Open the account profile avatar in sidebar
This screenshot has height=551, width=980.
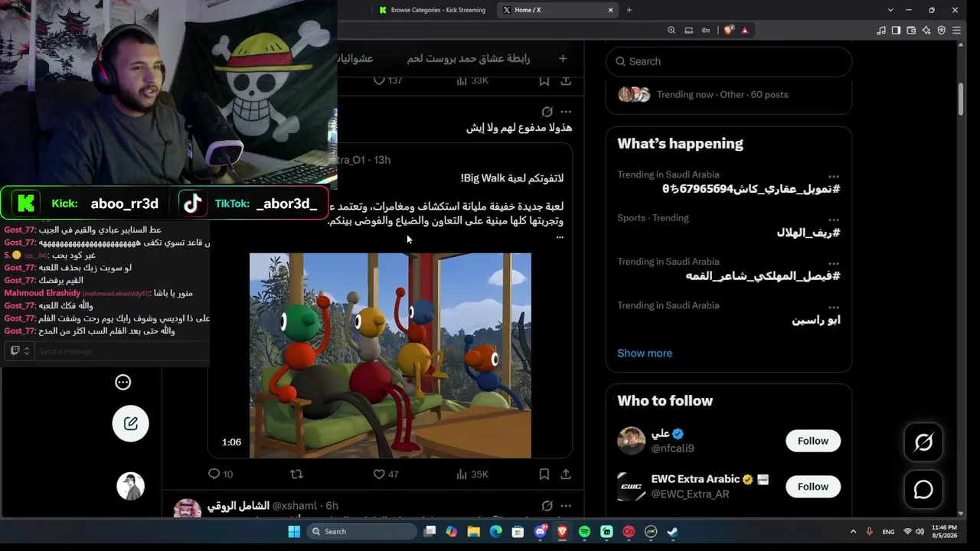point(130,486)
